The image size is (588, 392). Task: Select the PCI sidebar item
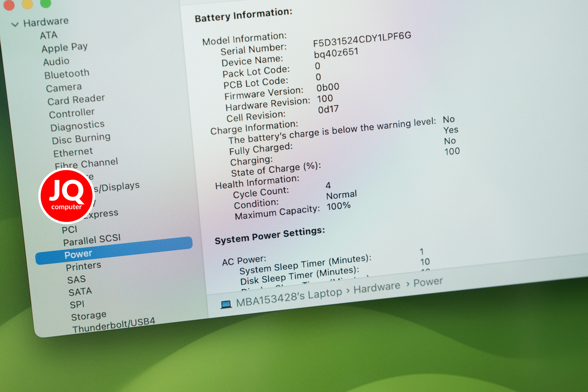(69, 230)
